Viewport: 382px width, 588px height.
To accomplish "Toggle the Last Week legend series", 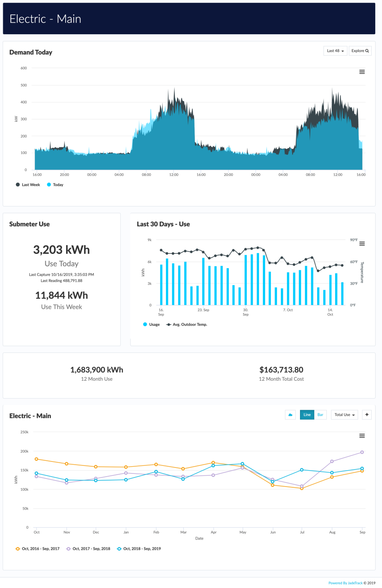I will click(x=28, y=185).
